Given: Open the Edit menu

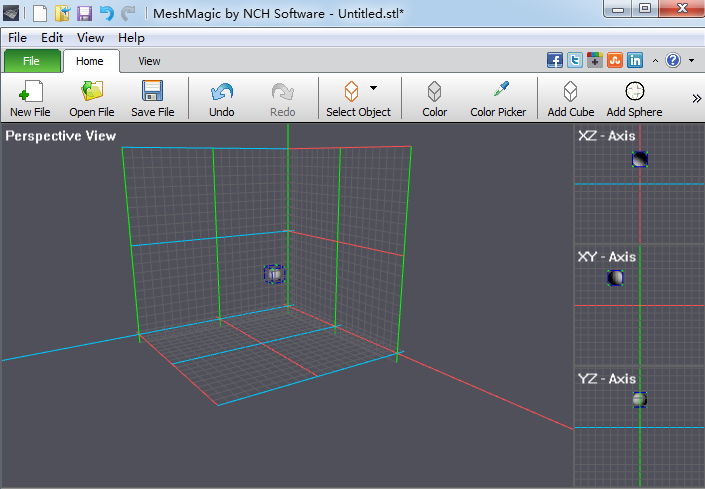Looking at the screenshot, I should [x=52, y=38].
